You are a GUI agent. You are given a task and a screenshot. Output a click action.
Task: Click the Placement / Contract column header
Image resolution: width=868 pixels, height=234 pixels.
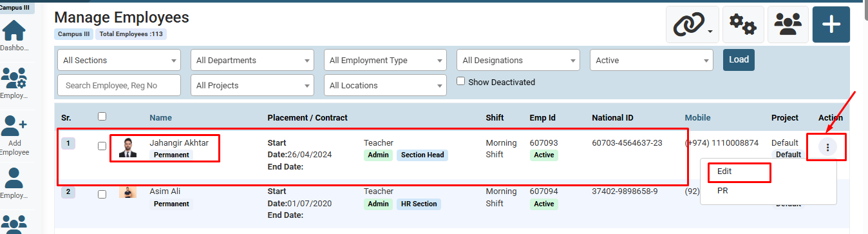(x=307, y=117)
